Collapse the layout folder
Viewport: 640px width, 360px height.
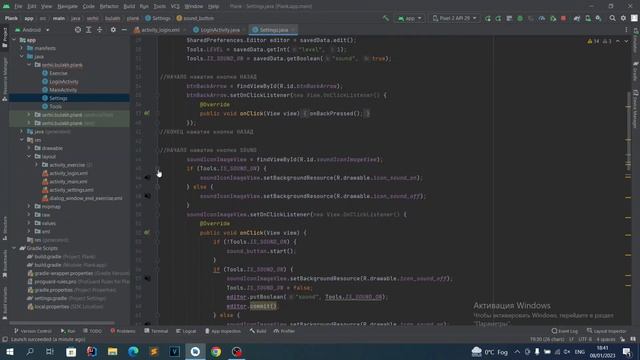point(29,156)
